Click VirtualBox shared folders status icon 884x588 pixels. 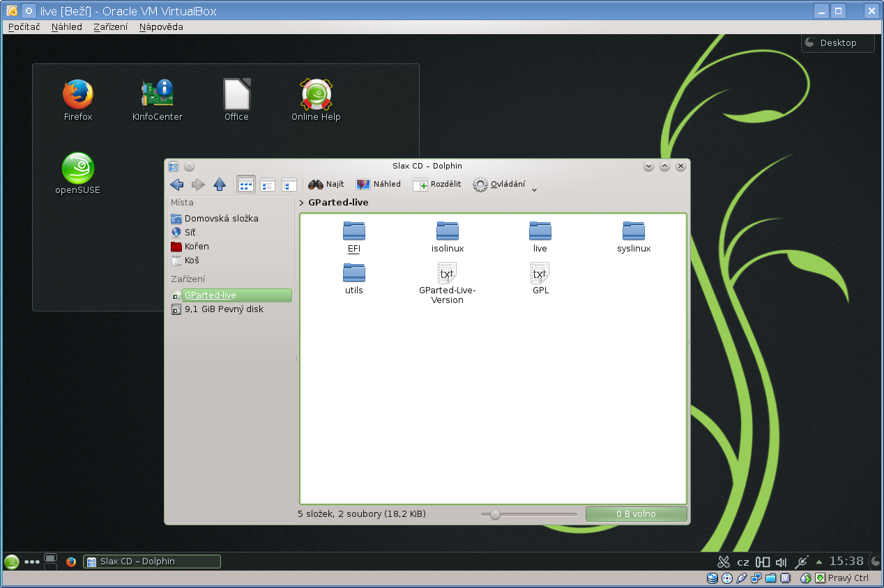tap(770, 578)
